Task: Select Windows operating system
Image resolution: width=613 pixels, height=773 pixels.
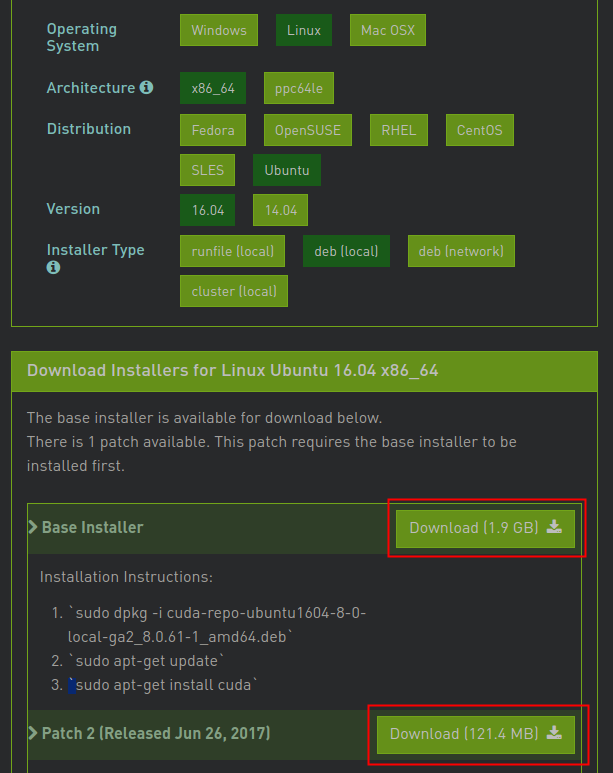Action: (219, 30)
